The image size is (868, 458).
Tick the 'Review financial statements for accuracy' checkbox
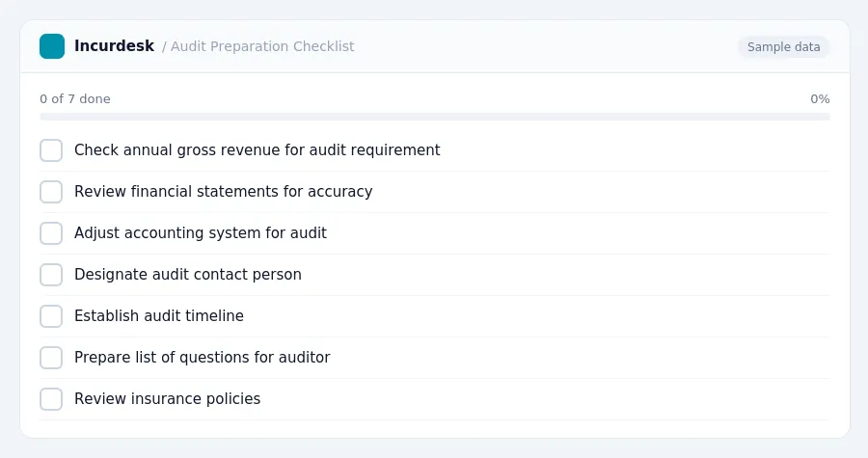coord(51,192)
